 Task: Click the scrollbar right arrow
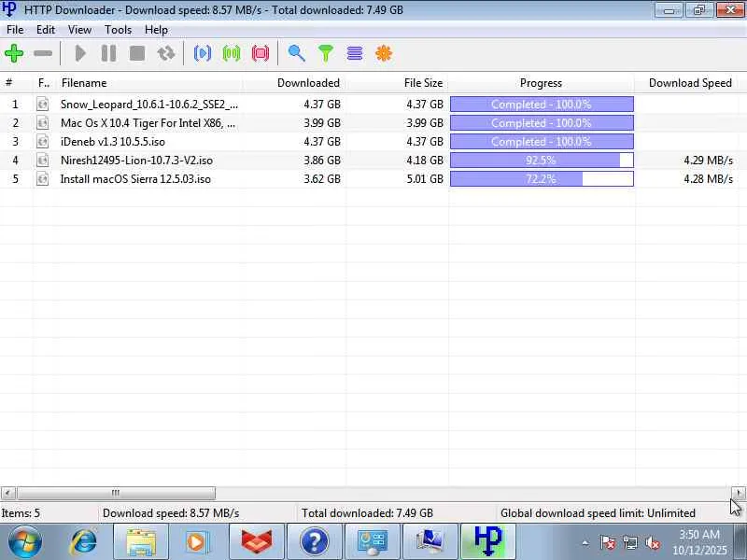[739, 493]
